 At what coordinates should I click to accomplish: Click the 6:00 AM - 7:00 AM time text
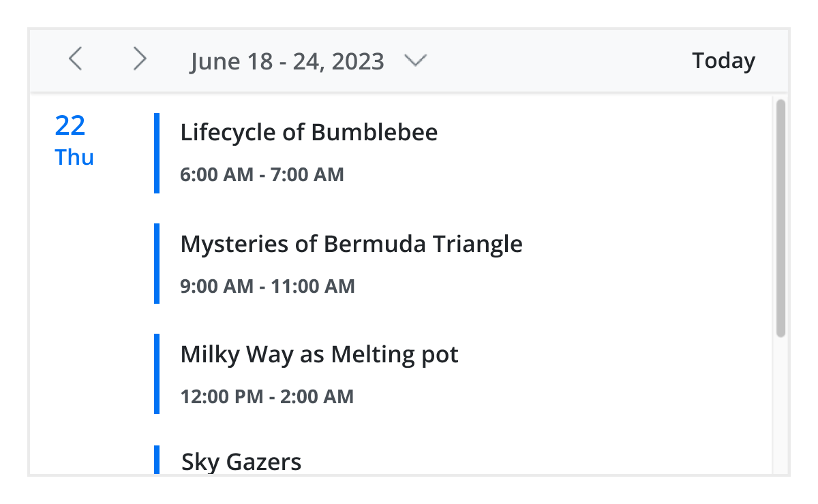pyautogui.click(x=262, y=175)
